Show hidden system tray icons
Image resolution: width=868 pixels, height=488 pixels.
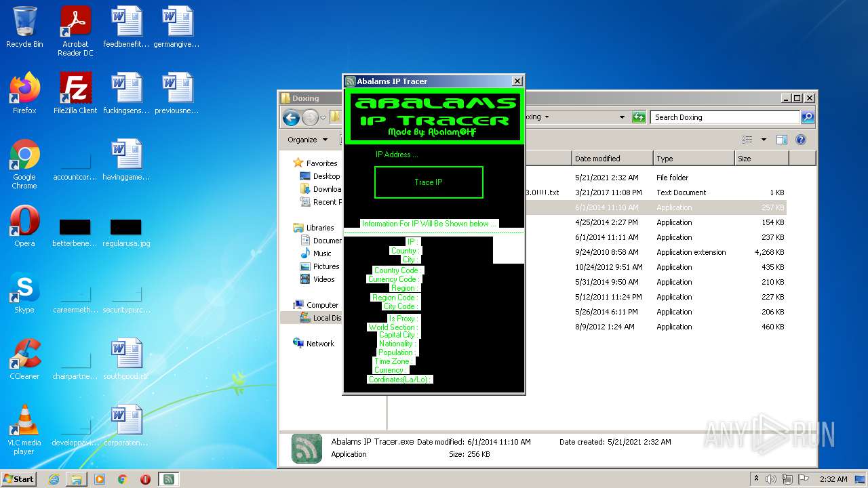click(x=757, y=479)
